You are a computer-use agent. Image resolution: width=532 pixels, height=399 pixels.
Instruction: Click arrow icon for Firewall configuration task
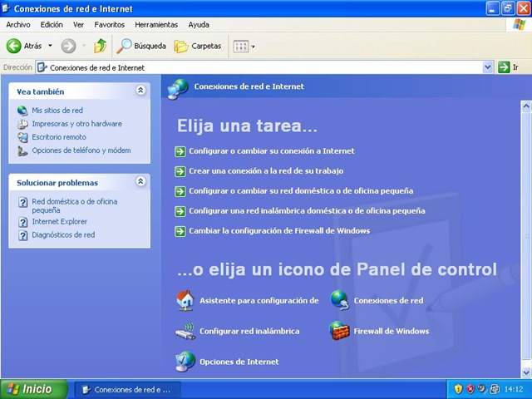pyautogui.click(x=180, y=231)
